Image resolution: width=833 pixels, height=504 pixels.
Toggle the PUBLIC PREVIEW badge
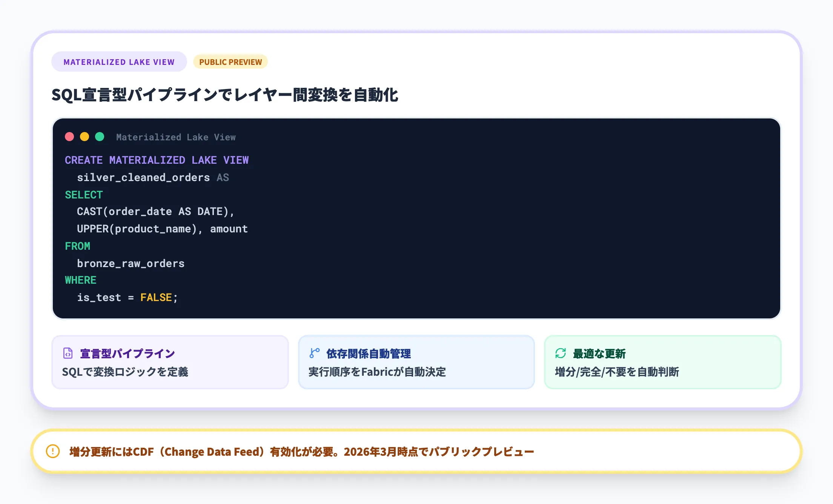(231, 61)
